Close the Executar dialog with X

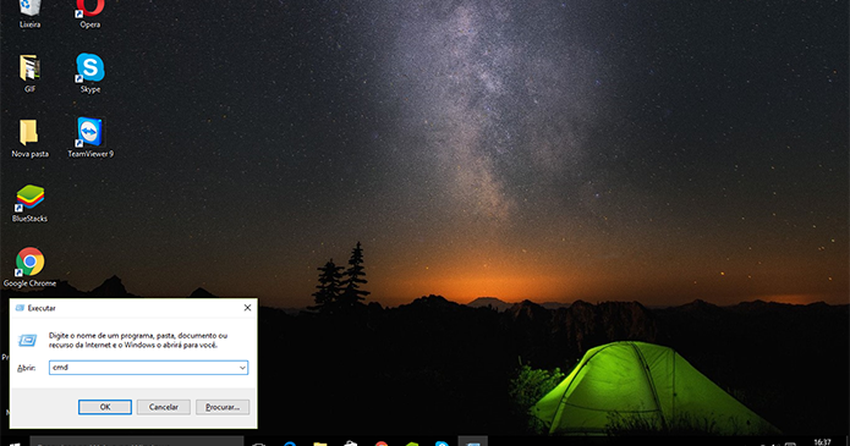coord(247,308)
